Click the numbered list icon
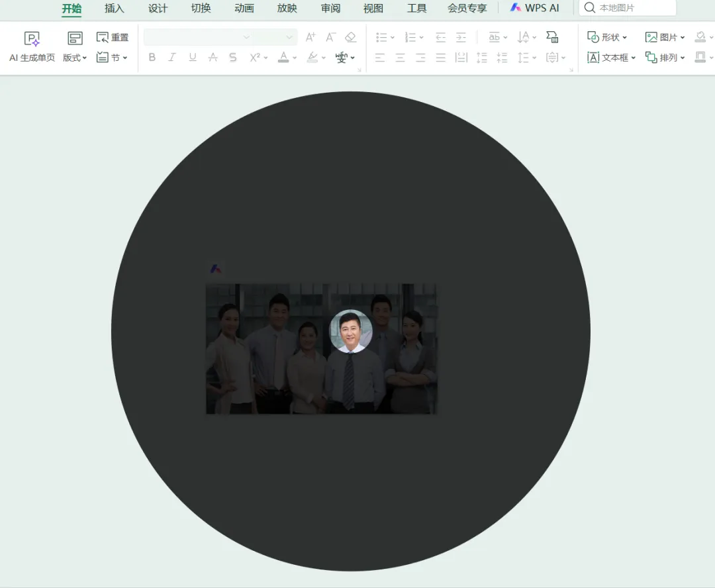 410,37
